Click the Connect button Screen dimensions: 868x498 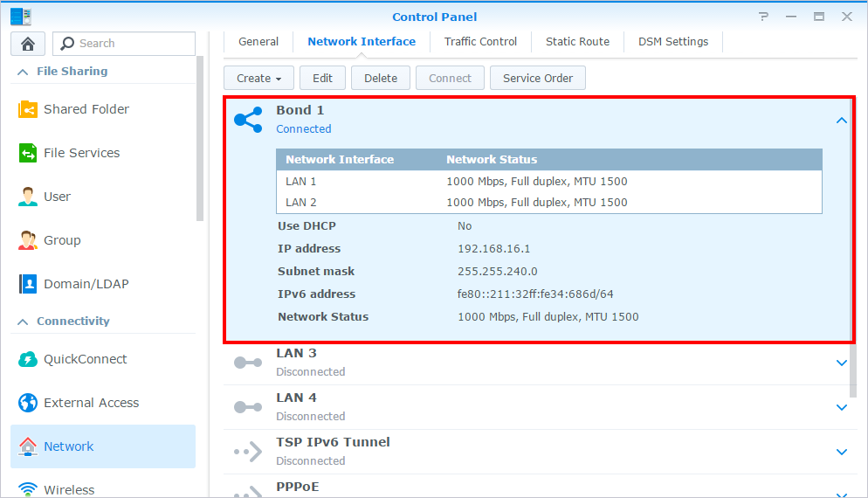450,78
